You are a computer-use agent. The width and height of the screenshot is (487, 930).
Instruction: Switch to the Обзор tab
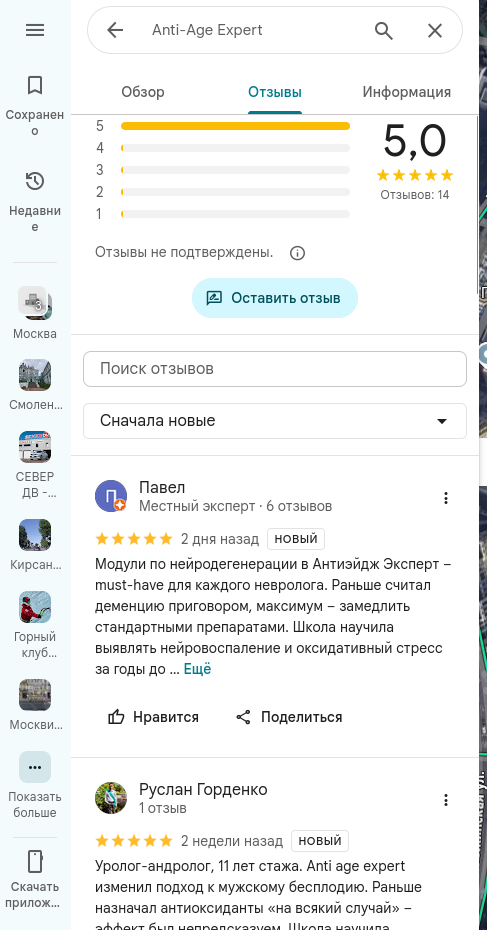coord(143,93)
